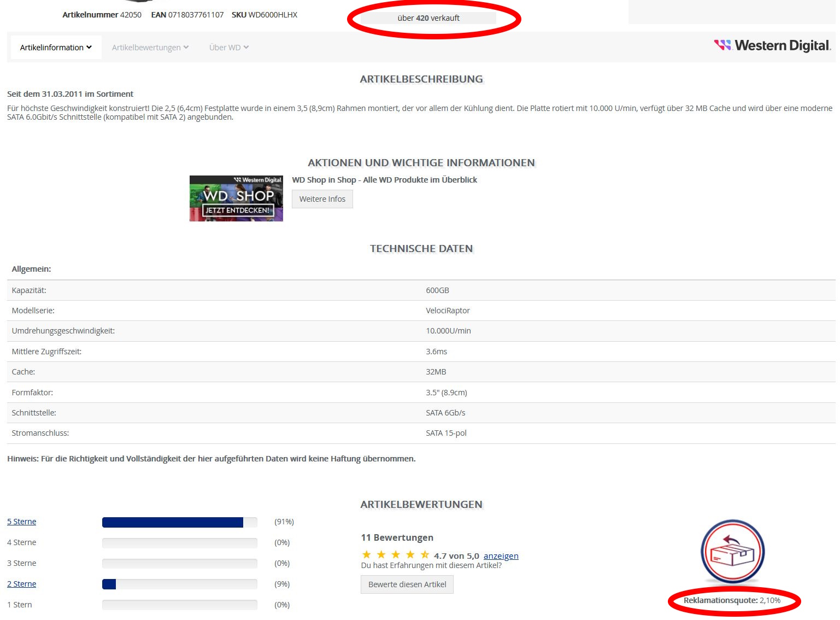Click the 3 Sterne rating bar

coord(180,564)
